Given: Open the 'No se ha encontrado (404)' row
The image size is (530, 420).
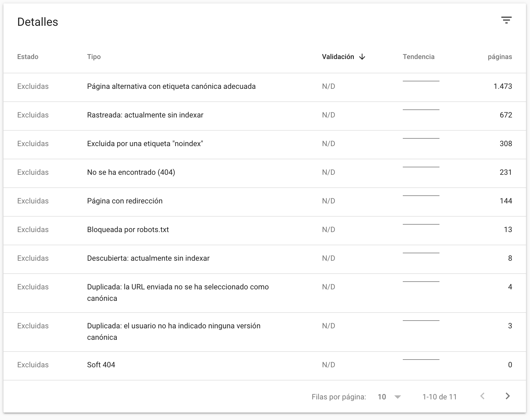Looking at the screenshot, I should 131,172.
